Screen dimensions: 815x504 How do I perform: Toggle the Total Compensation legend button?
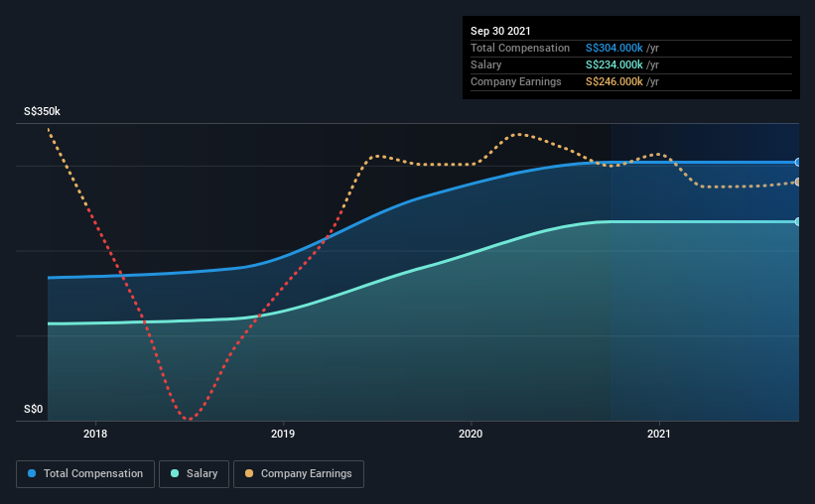[85, 474]
